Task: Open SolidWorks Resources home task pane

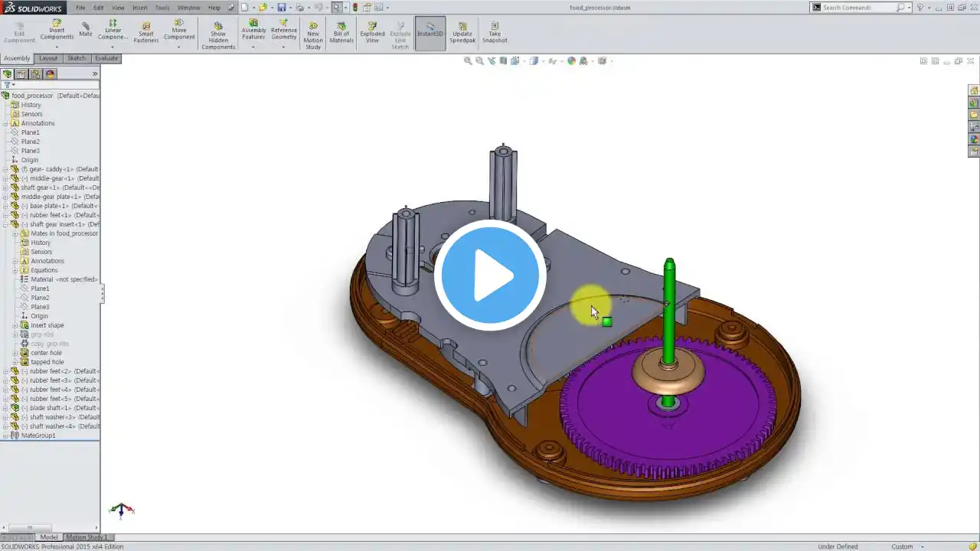Action: (x=974, y=90)
